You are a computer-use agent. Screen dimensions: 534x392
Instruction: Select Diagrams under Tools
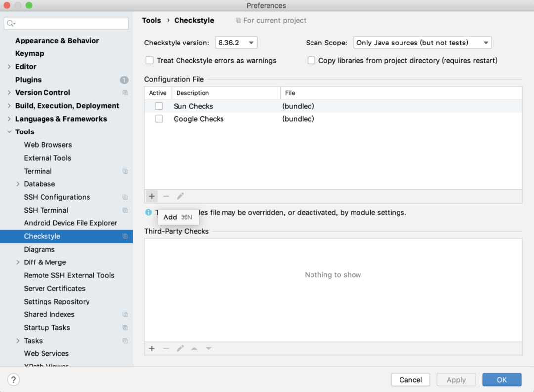[40, 249]
